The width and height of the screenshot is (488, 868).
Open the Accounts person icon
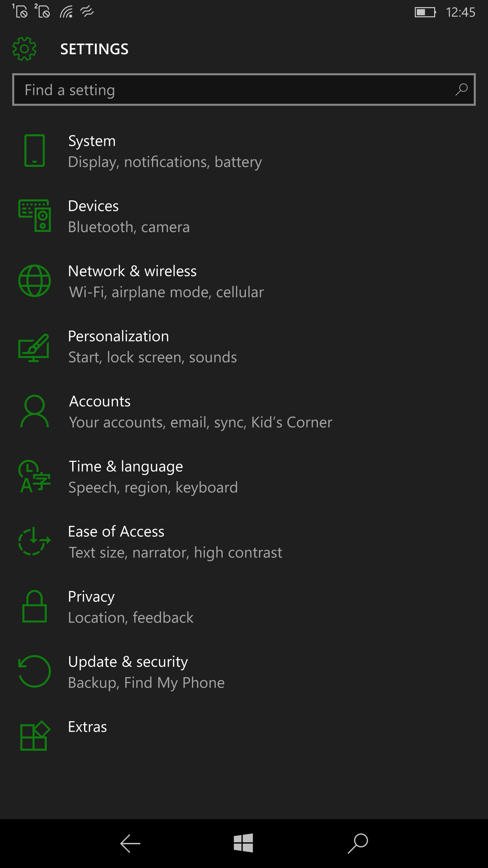pos(35,411)
